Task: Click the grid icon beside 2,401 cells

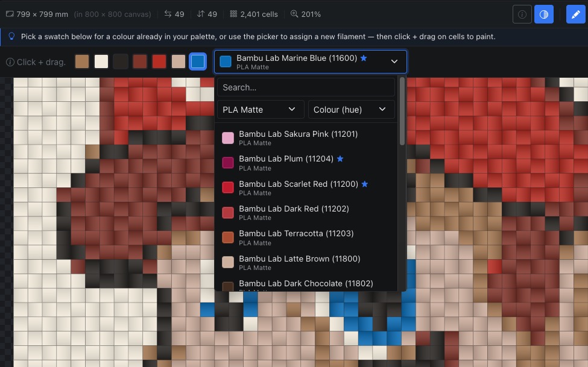Action: coord(233,14)
